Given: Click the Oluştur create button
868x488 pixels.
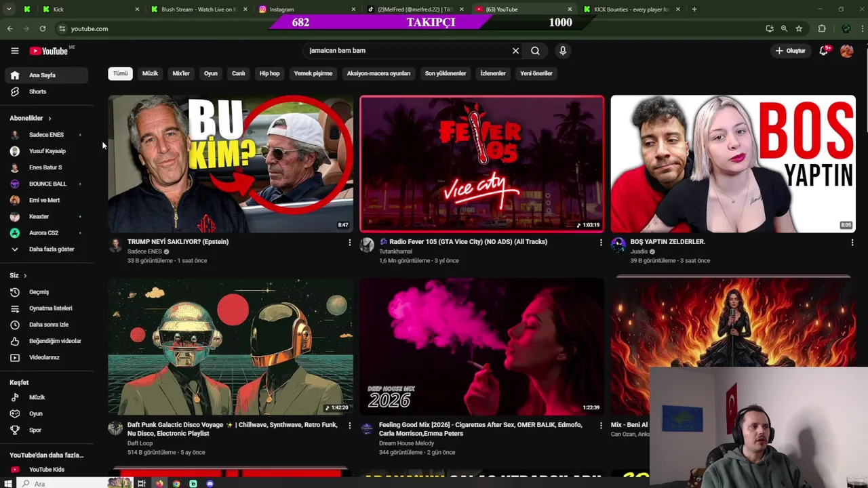Looking at the screenshot, I should pos(790,51).
